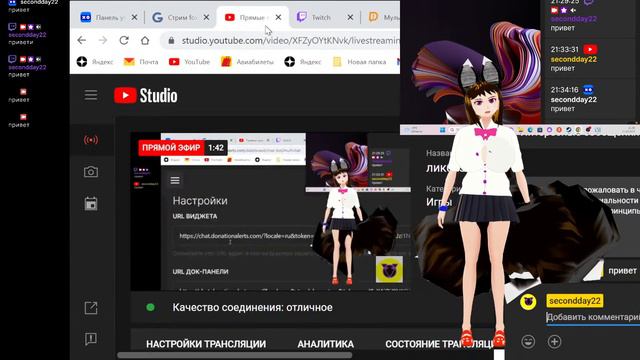640x360 pixels.
Task: Open File Explorer folder icon on taskbar
Action: pyautogui.click(x=521, y=130)
